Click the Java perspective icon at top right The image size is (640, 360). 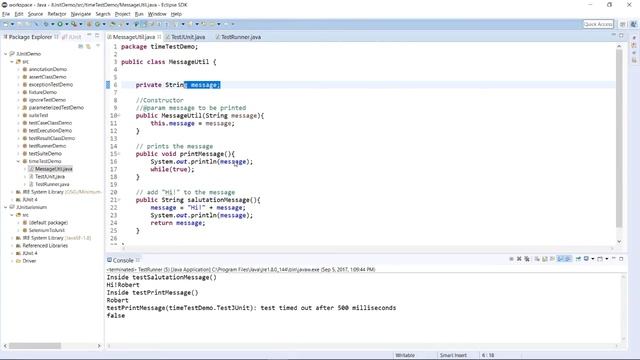tap(633, 24)
